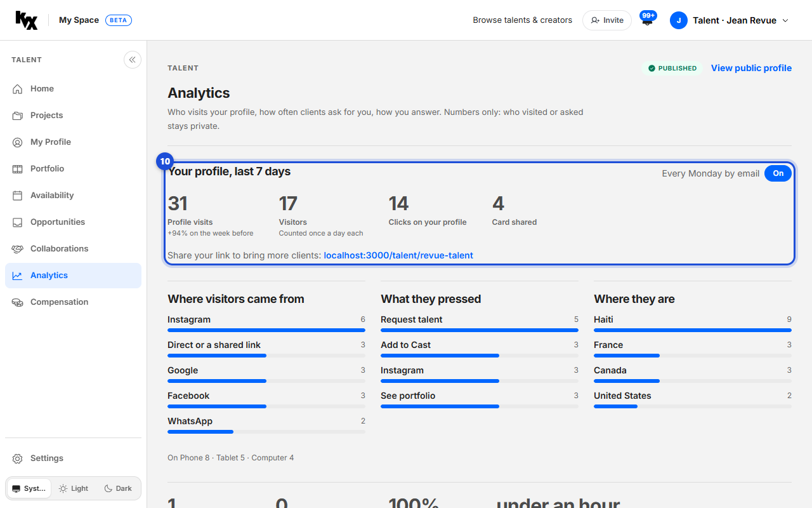Click the Facebook source row
The image size is (812, 508).
coord(266,399)
